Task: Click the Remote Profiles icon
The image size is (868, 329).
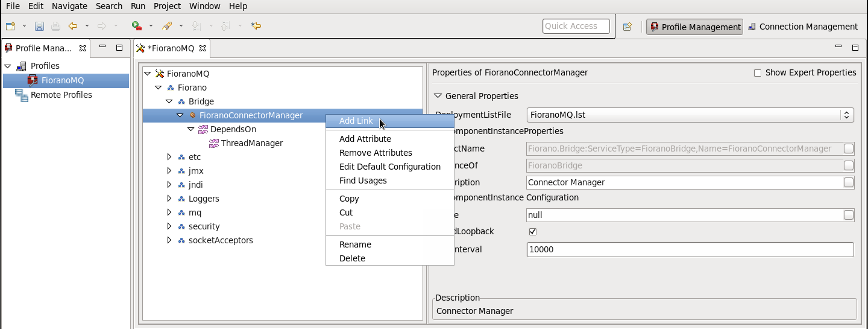Action: coord(22,95)
